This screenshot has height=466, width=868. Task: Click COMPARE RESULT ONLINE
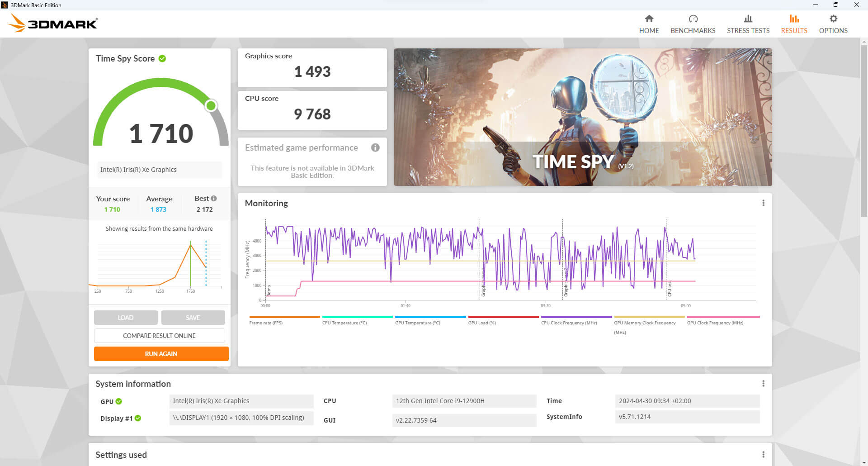159,336
